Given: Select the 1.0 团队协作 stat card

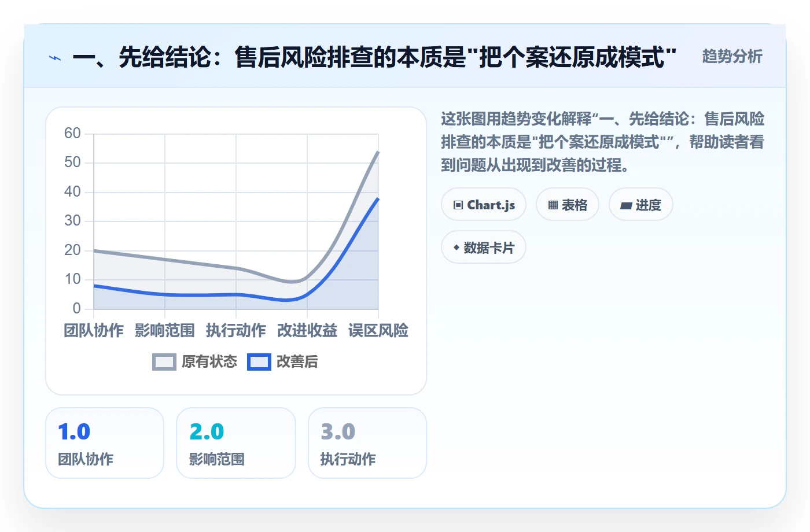Looking at the screenshot, I should [105, 443].
